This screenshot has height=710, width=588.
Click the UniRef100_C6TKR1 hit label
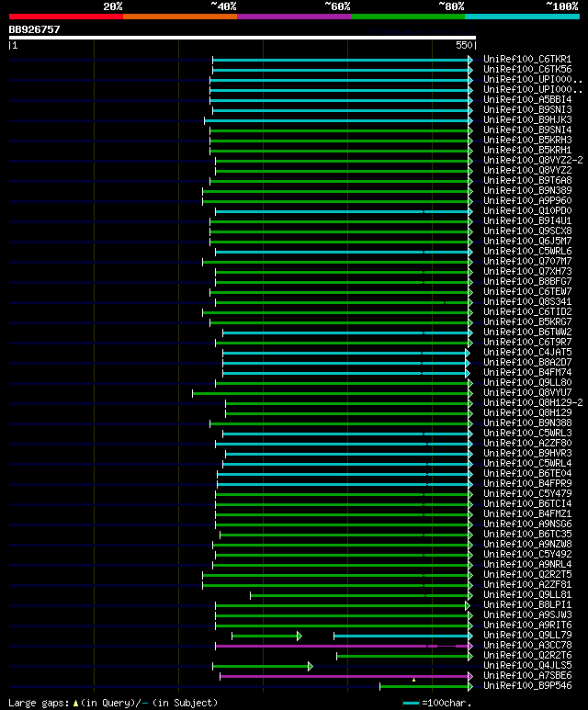[527, 60]
